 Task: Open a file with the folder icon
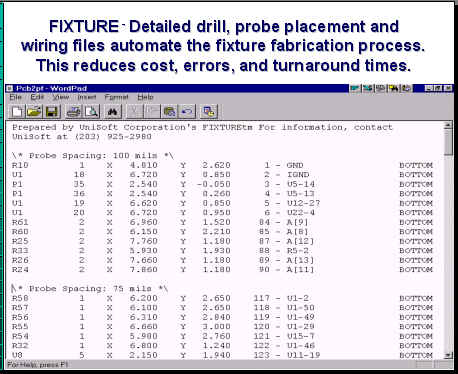point(34,112)
